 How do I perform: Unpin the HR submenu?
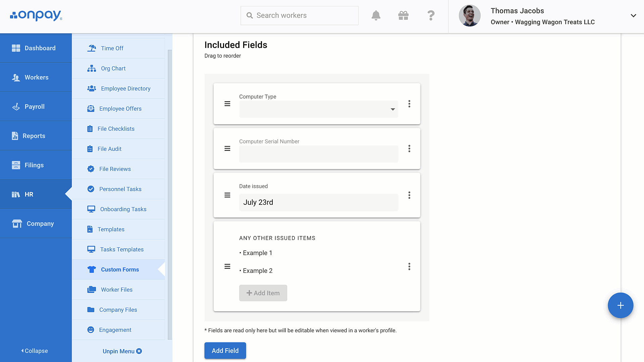122,351
